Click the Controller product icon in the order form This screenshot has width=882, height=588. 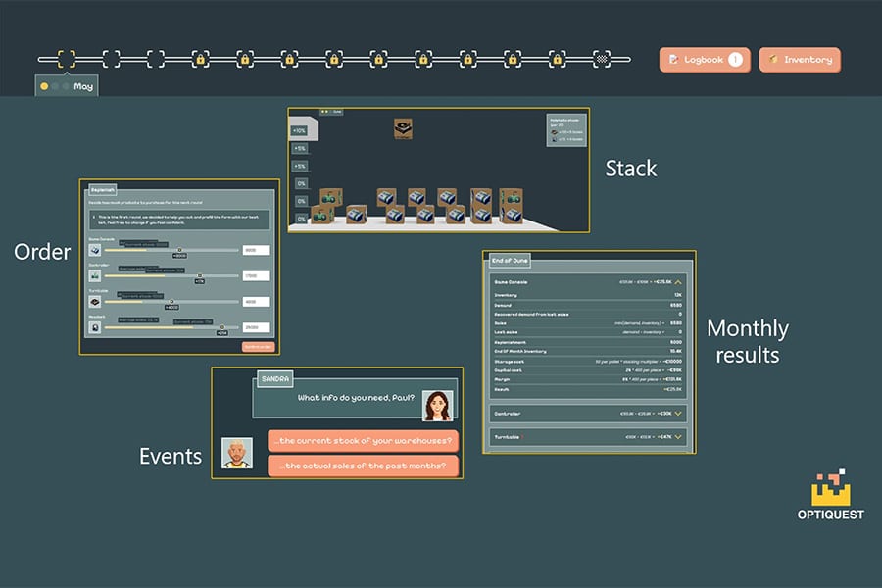click(x=95, y=275)
